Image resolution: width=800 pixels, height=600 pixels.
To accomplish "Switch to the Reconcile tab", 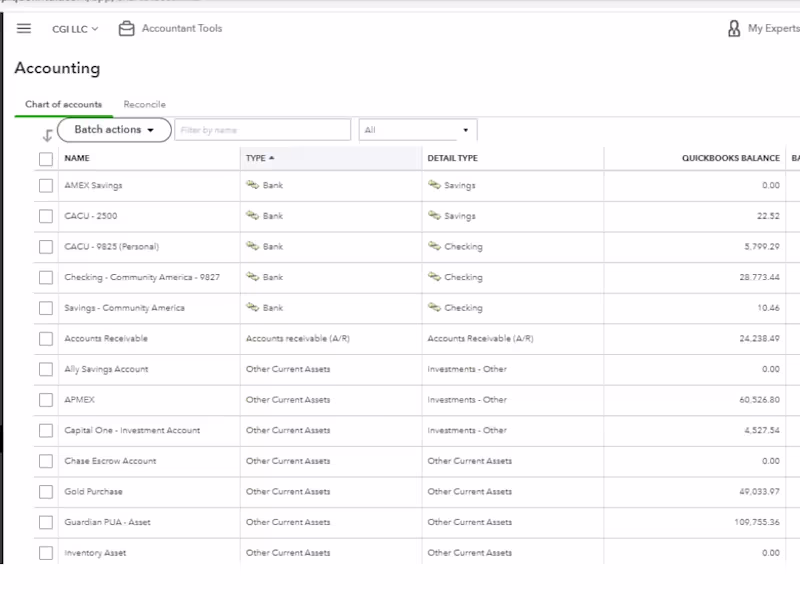I will point(144,105).
